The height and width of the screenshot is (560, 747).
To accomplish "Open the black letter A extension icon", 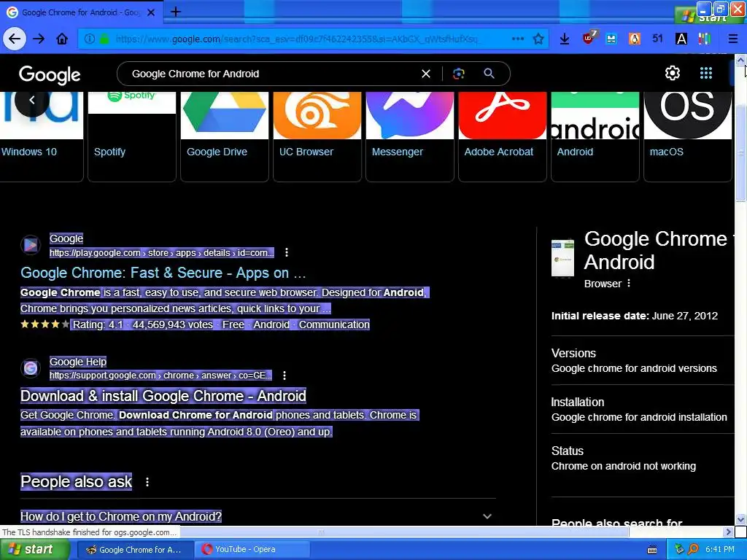I will click(x=682, y=39).
